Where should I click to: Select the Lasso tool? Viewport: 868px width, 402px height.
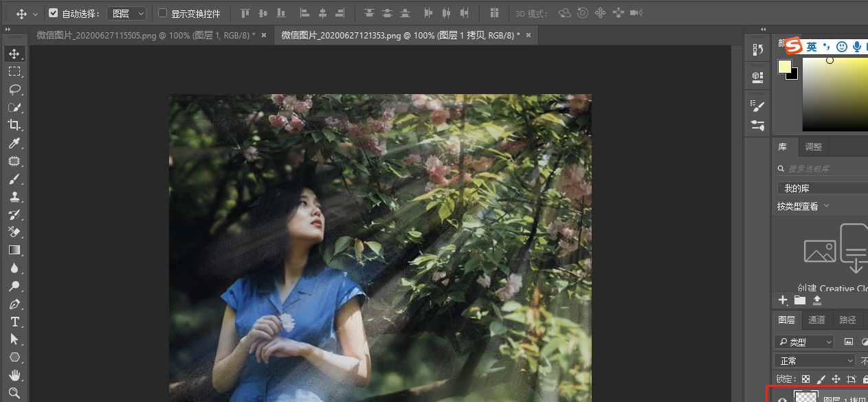click(14, 89)
